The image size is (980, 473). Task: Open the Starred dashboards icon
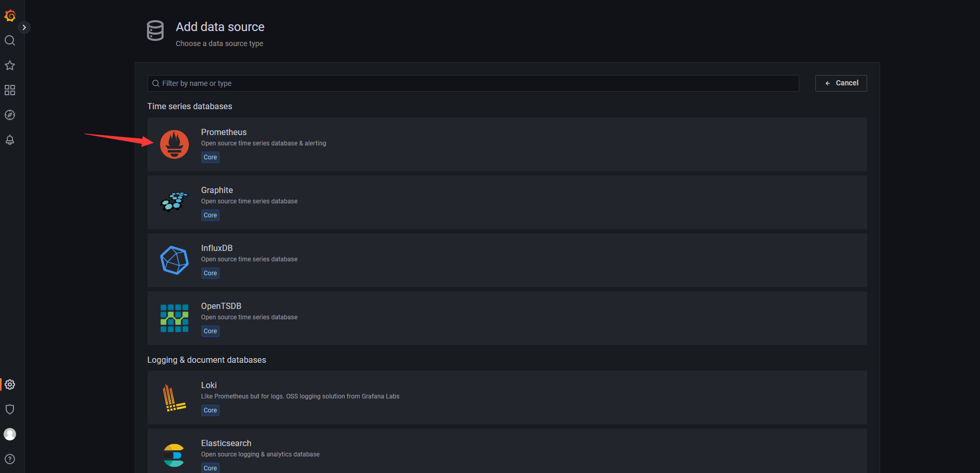[x=10, y=65]
